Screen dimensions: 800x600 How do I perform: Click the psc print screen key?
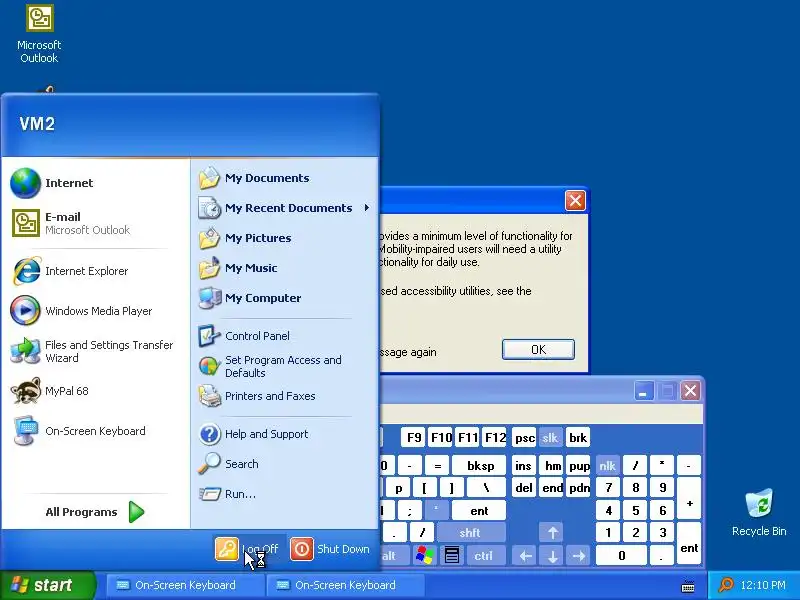point(524,438)
